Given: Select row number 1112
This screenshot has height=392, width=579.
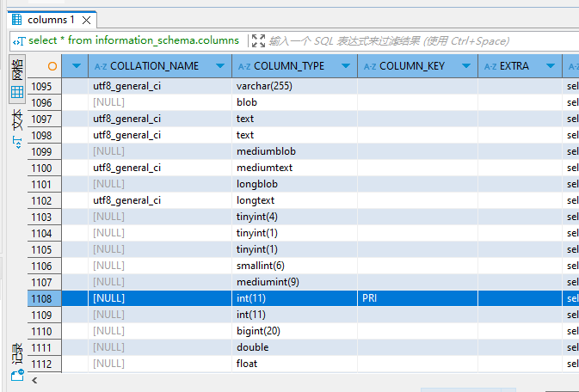Looking at the screenshot, I should coord(45,364).
